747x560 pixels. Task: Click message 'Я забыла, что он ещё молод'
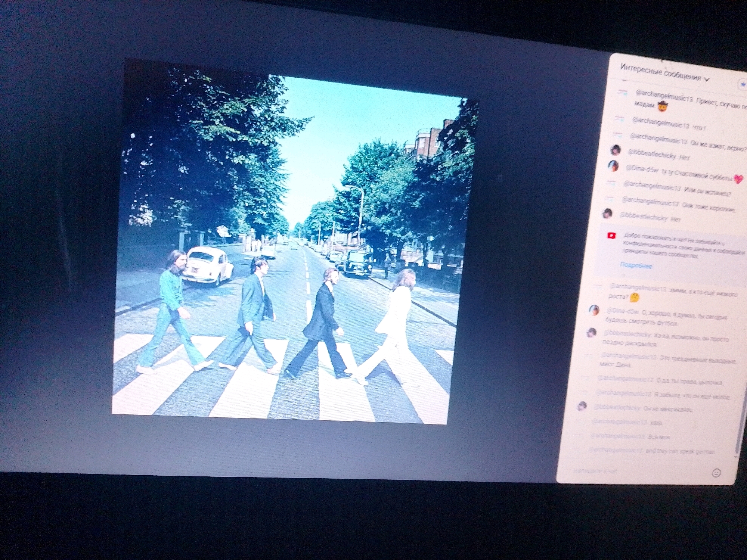tap(692, 395)
